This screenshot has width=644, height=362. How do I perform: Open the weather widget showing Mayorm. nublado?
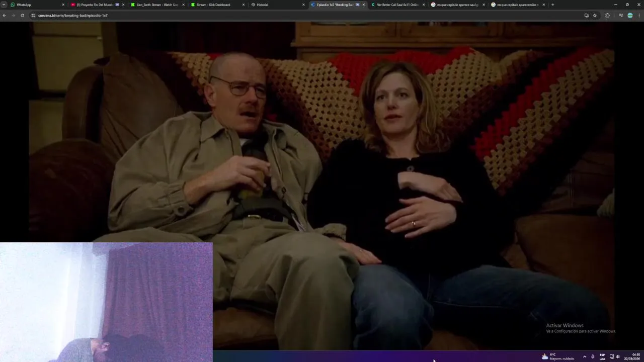click(x=557, y=356)
